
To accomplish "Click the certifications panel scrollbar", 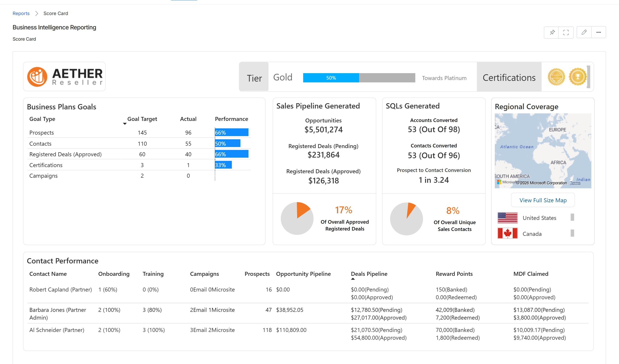I will (x=588, y=77).
